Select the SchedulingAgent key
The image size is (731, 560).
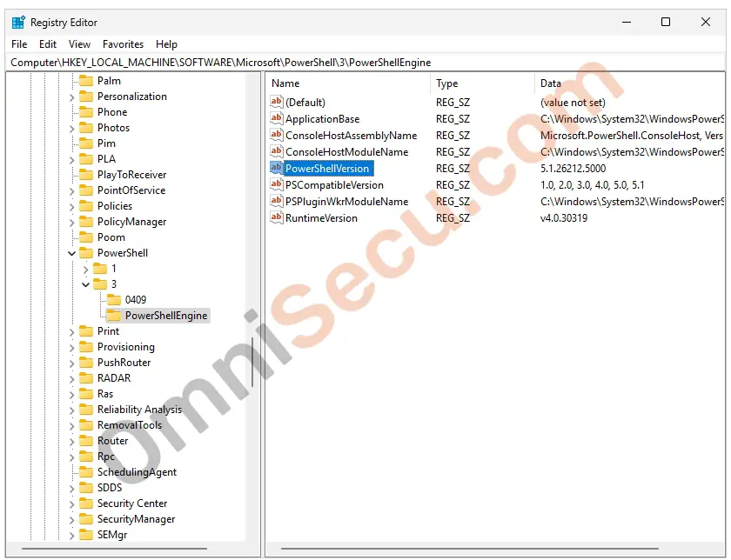(137, 472)
